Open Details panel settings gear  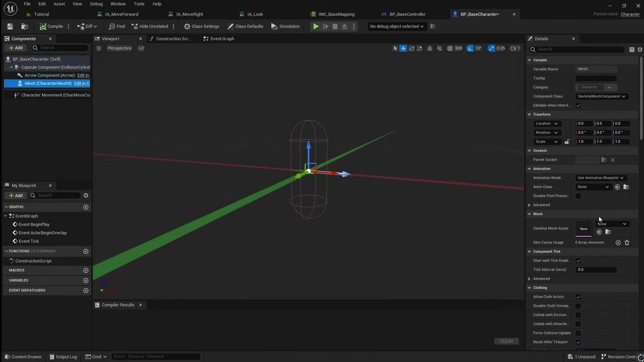640,49
